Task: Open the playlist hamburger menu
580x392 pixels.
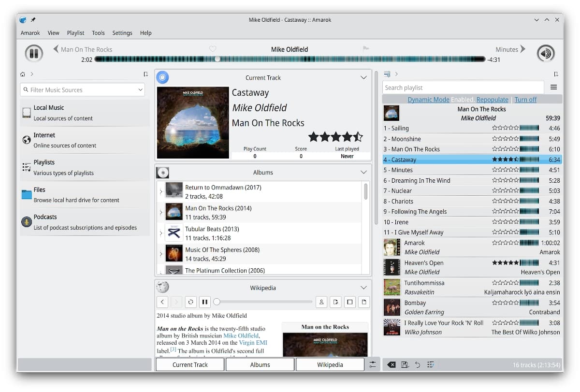Action: point(554,87)
